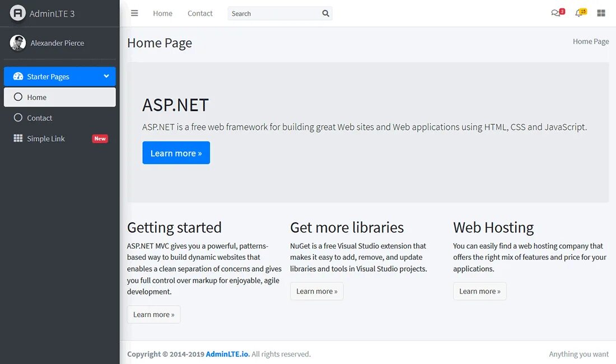Click the Getting started heading

174,228
